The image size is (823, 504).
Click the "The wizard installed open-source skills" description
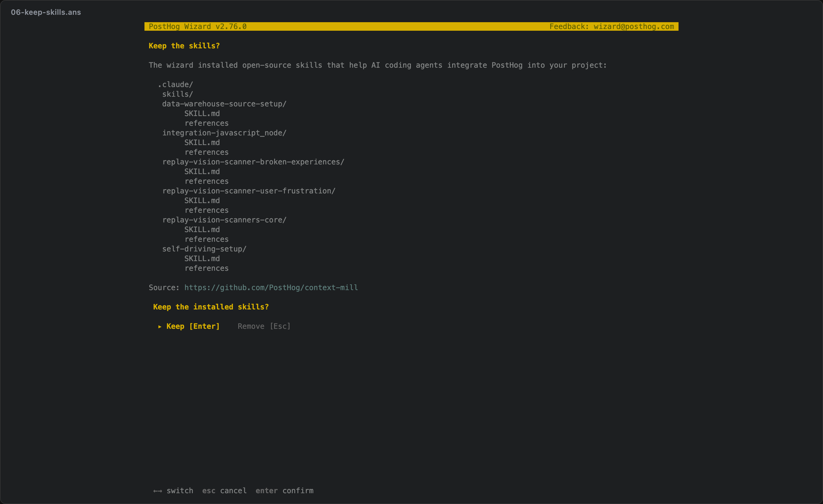[x=378, y=65]
